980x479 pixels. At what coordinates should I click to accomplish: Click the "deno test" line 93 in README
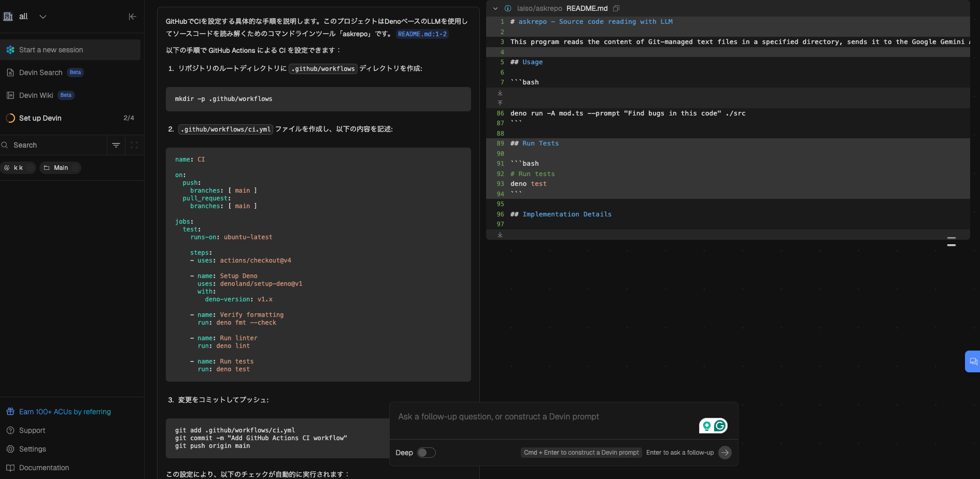coord(529,184)
